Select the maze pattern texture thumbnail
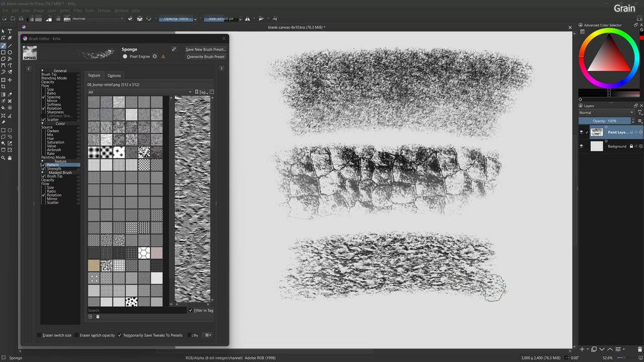This screenshot has height=362, width=644. 106,265
